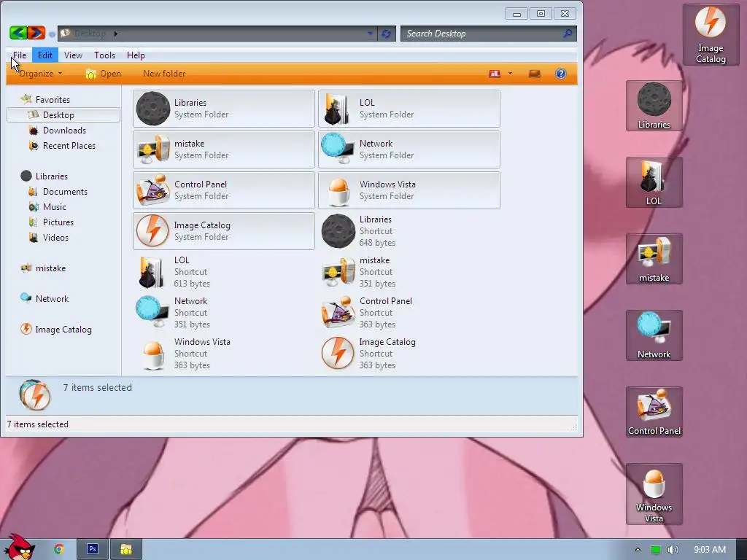This screenshot has width=747, height=560.
Task: Click Image Catalog desktop icon
Action: click(x=711, y=34)
